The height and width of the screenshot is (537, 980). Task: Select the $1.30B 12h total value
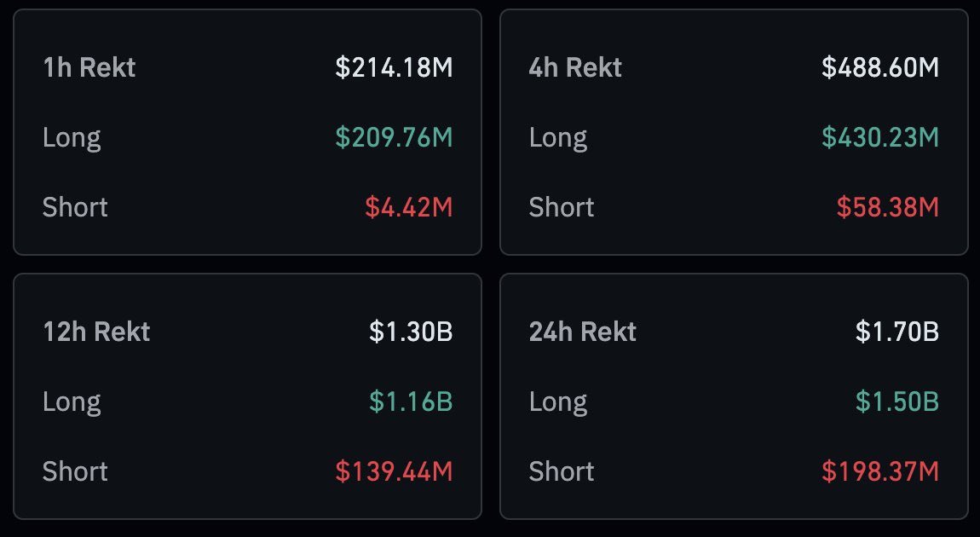click(411, 332)
